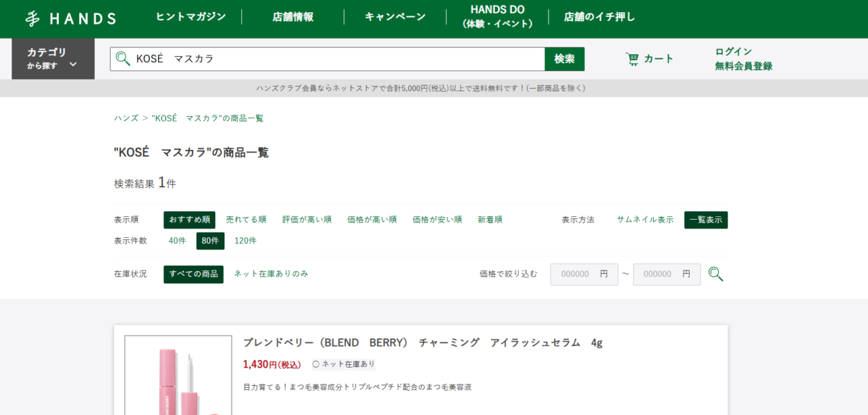Click the 送料無料 notice banner text
This screenshot has height=415, width=868.
tap(420, 88)
